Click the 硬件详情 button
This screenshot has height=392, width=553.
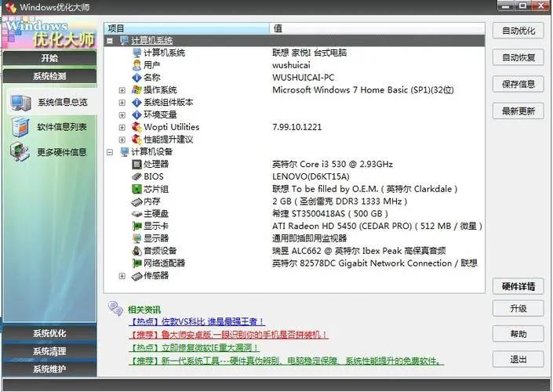[x=518, y=286]
